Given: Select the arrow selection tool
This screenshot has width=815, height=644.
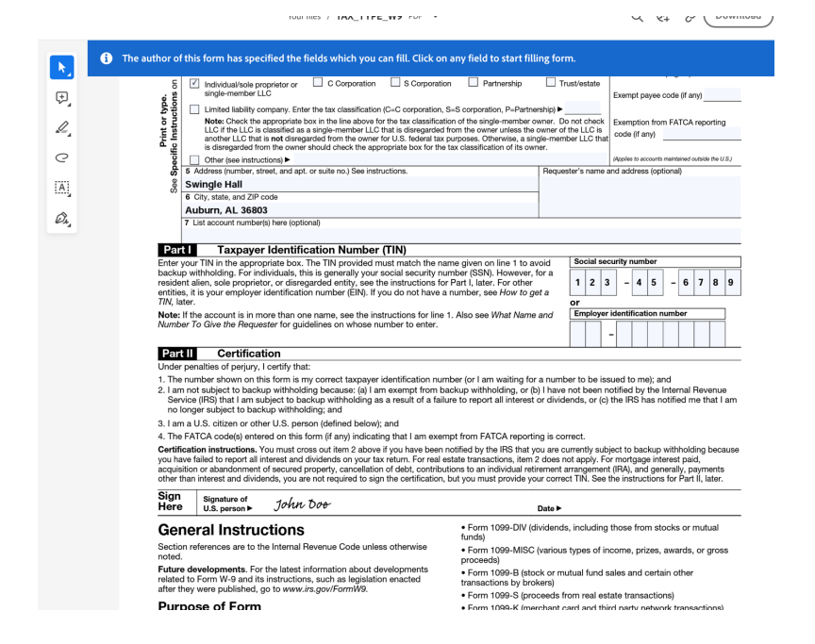Looking at the screenshot, I should (62, 68).
